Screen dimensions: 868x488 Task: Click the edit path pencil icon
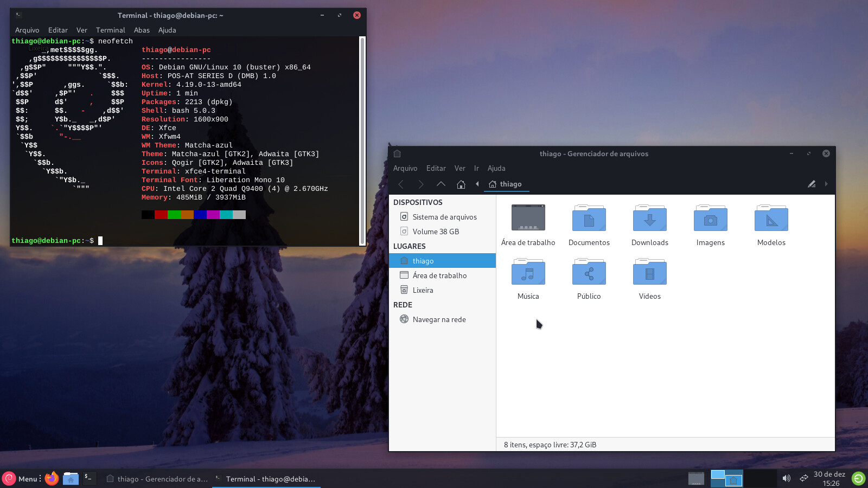point(812,184)
